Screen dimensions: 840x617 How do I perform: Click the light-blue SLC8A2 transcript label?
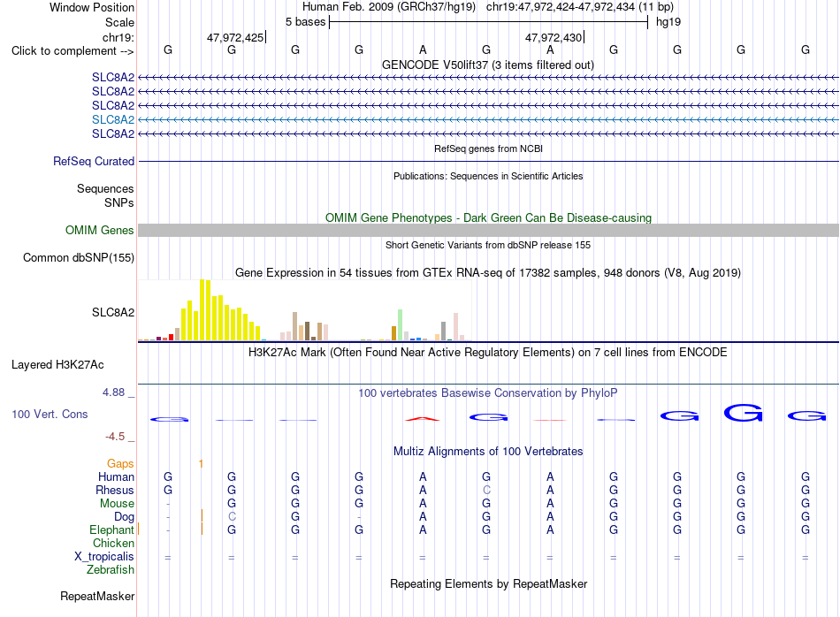tap(113, 119)
